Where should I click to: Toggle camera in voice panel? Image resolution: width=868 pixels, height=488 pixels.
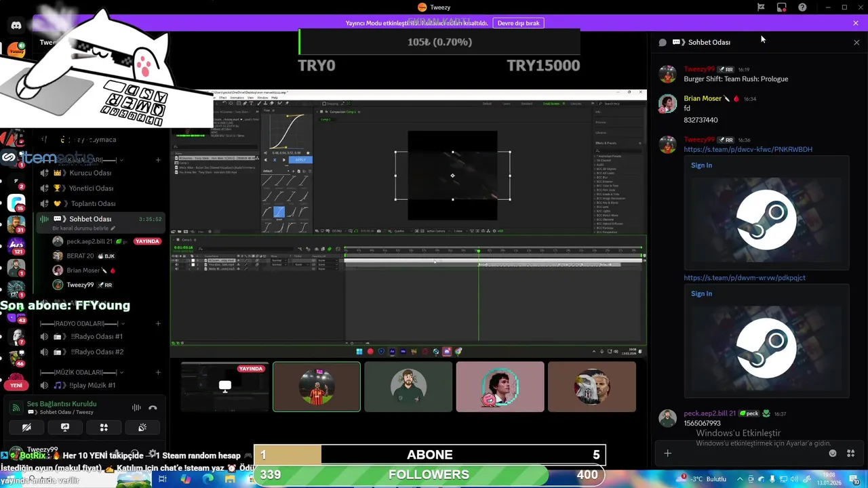26,428
